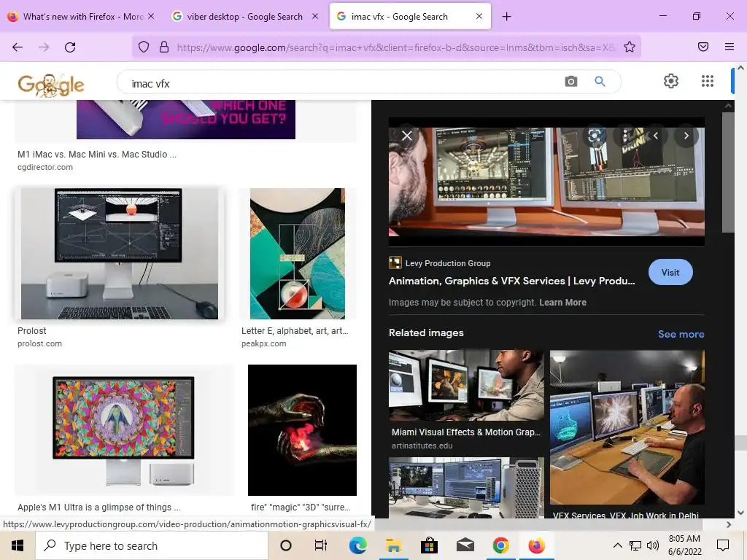Open a new browser tab
747x560 pixels.
click(506, 17)
